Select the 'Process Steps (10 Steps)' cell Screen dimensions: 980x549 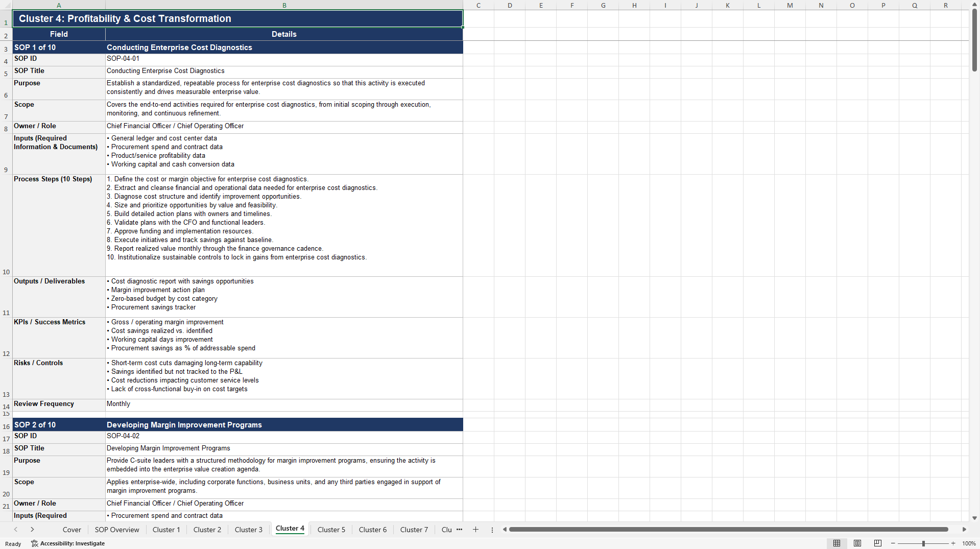59,225
